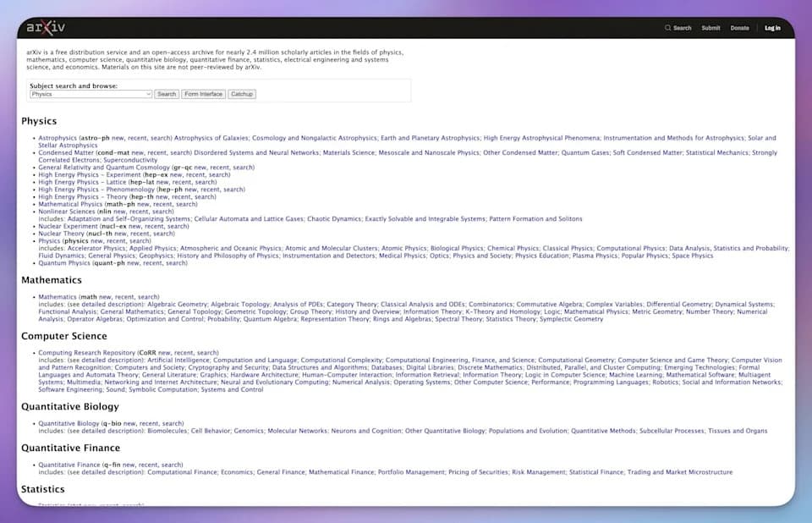Open the Condensed Matter link
This screenshot has height=523, width=812.
[x=66, y=152]
